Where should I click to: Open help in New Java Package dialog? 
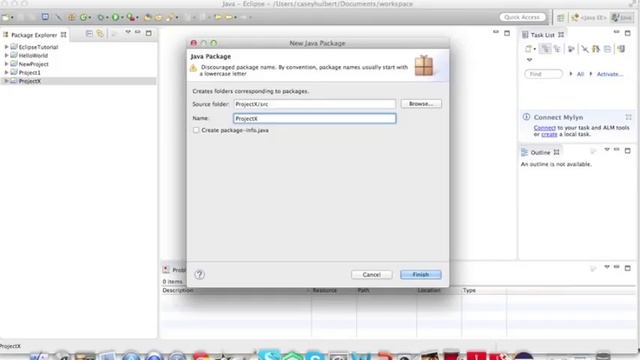[199, 275]
